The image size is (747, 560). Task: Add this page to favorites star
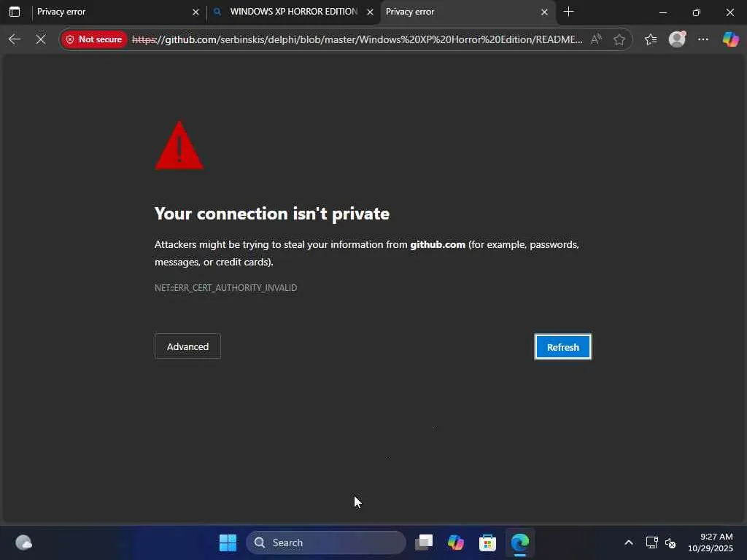[619, 39]
